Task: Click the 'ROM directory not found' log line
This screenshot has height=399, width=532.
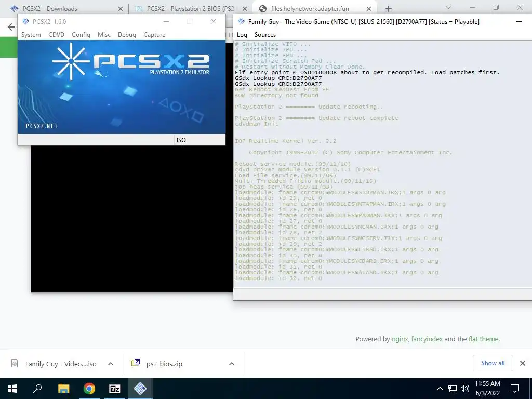Action: click(276, 96)
